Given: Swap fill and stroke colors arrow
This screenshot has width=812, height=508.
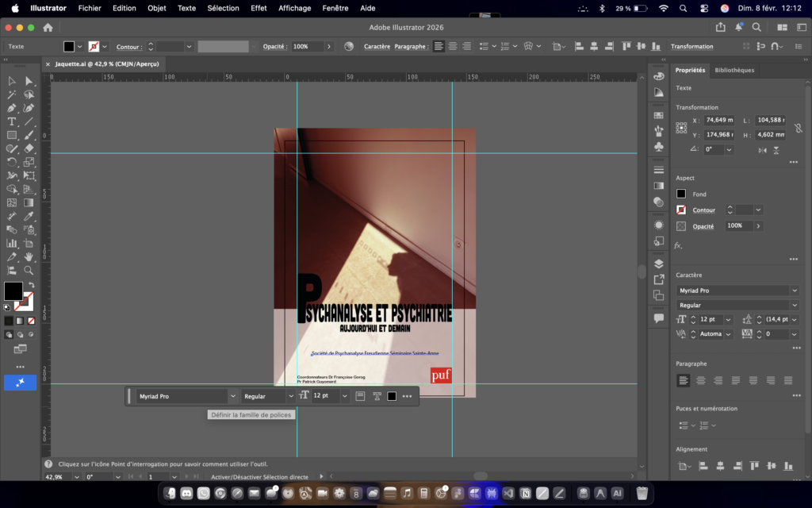Looking at the screenshot, I should pos(32,285).
